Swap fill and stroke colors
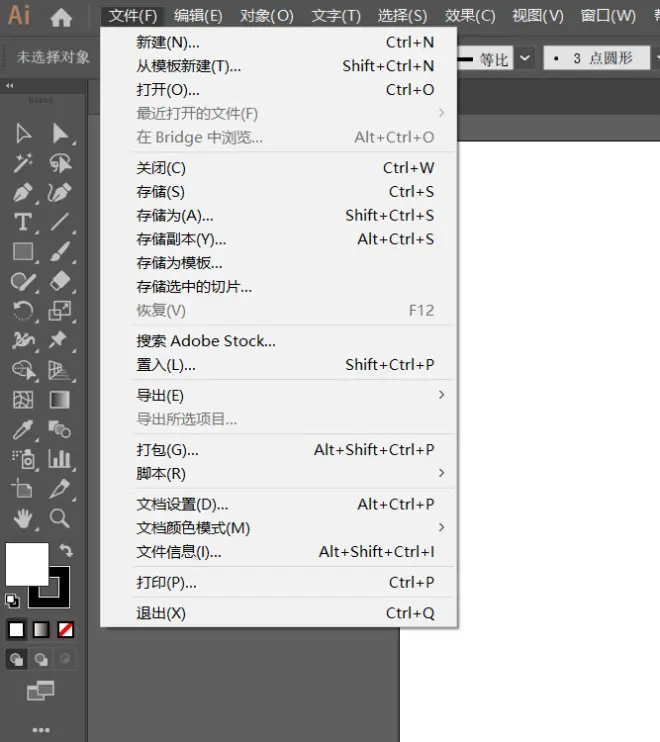The image size is (660, 742). 66,550
